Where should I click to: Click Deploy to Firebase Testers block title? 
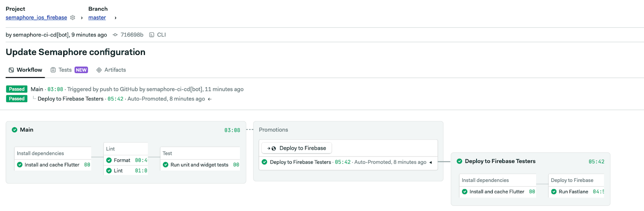tap(500, 161)
